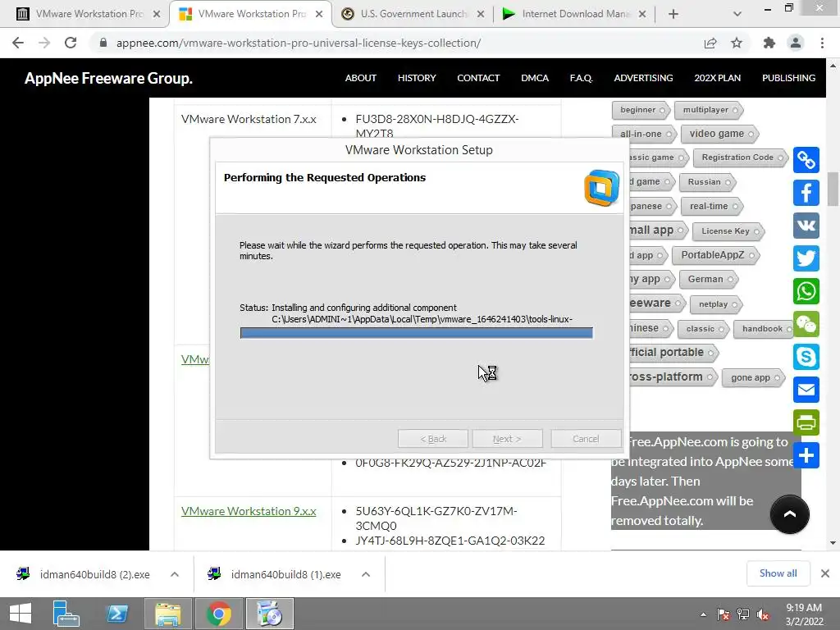The width and height of the screenshot is (840, 630).
Task: Open the PUBLISHING menu item
Action: tap(788, 78)
